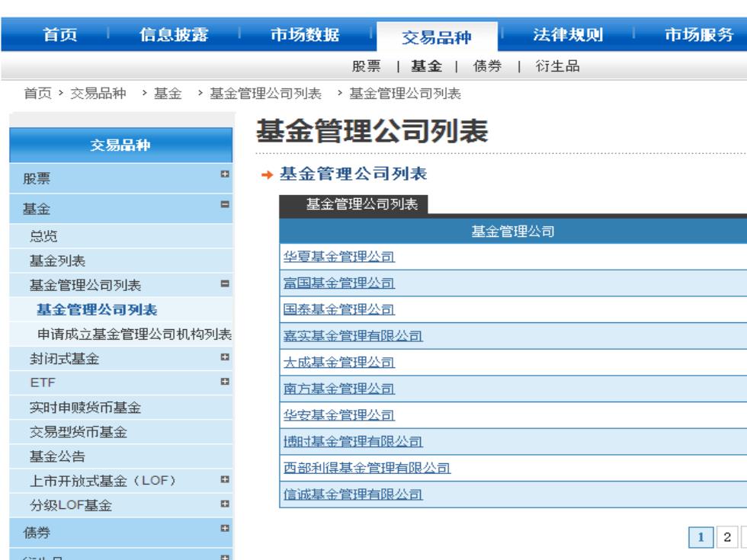Image resolution: width=747 pixels, height=560 pixels.
Task: Open 富国基金管理公司 link
Action: coord(338,283)
